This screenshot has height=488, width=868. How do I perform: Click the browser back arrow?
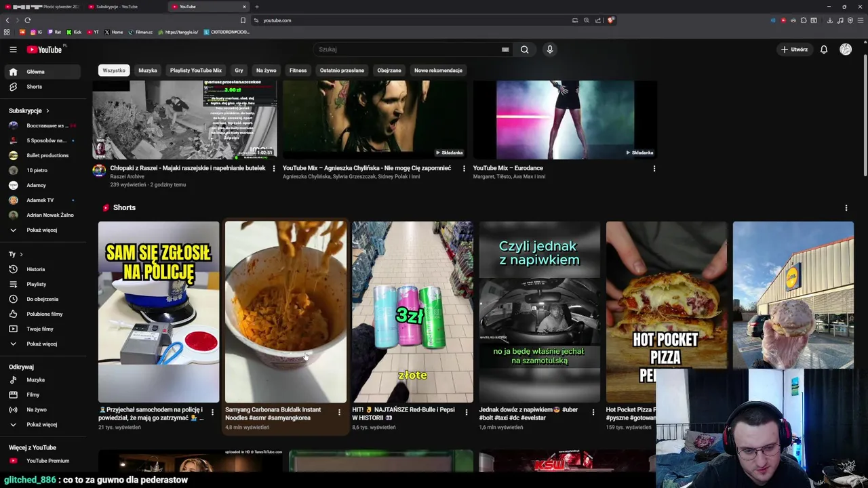7,20
